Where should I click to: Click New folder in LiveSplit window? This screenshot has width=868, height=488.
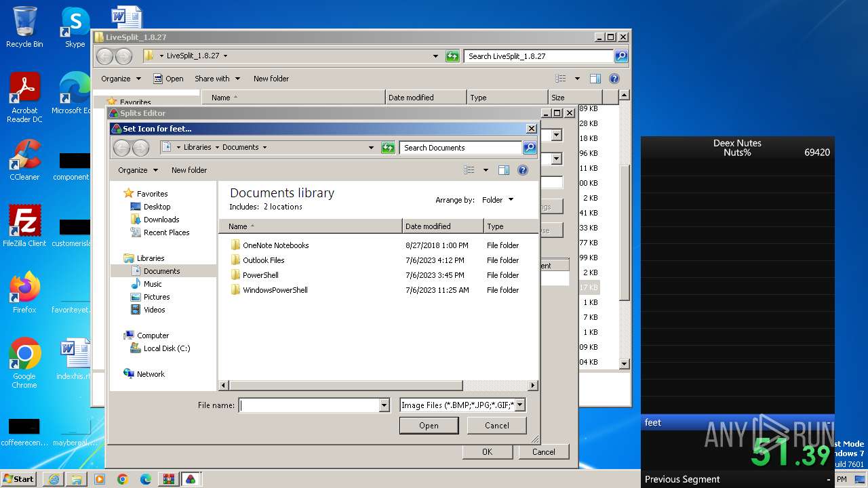coord(271,79)
